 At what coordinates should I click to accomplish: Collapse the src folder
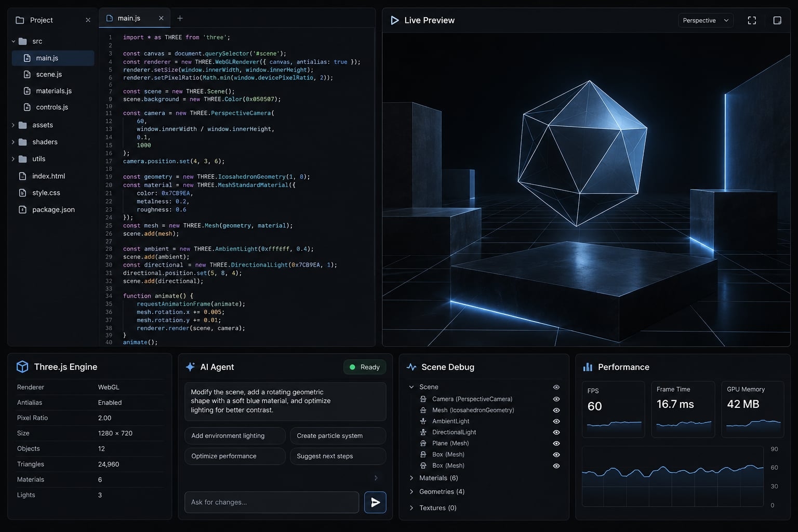coord(14,41)
